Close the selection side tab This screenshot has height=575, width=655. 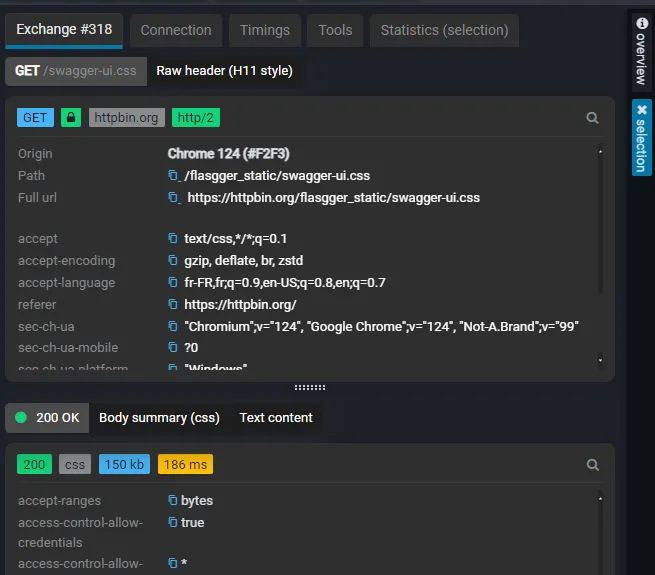pyautogui.click(x=642, y=110)
